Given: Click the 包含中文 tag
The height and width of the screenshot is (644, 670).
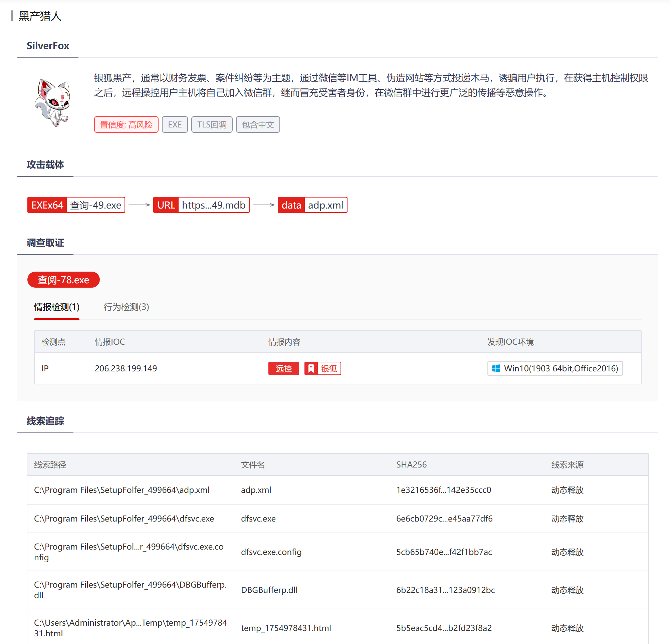Looking at the screenshot, I should pos(258,124).
